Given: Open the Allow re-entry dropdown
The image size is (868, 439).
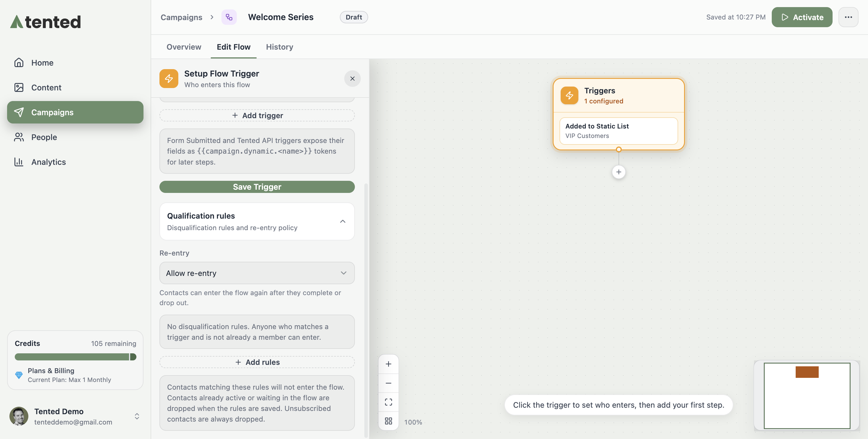Looking at the screenshot, I should click(x=257, y=273).
